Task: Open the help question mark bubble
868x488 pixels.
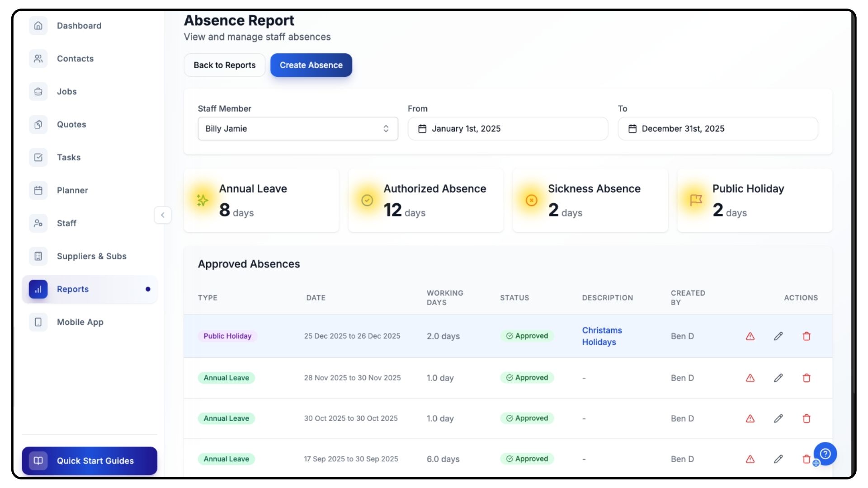Action: (825, 453)
